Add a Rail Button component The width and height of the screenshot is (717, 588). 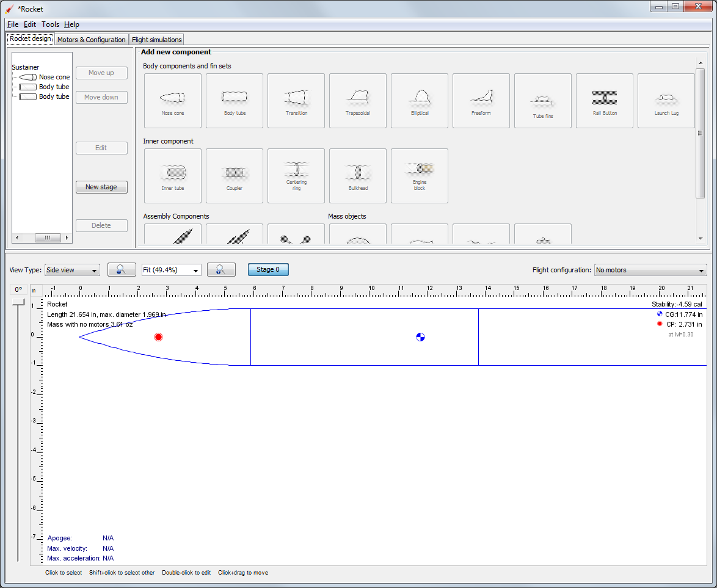point(604,101)
